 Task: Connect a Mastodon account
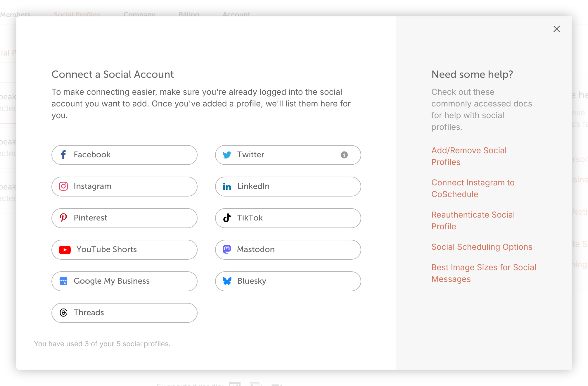[288, 250]
